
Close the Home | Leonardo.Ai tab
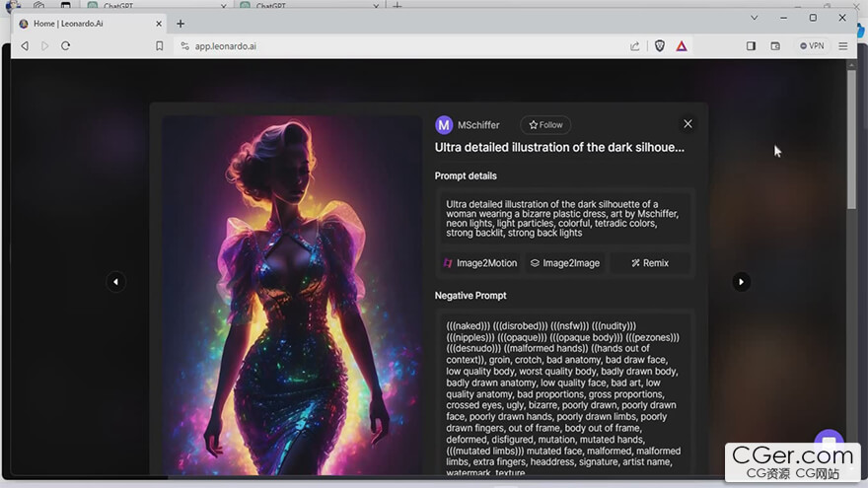pos(159,24)
